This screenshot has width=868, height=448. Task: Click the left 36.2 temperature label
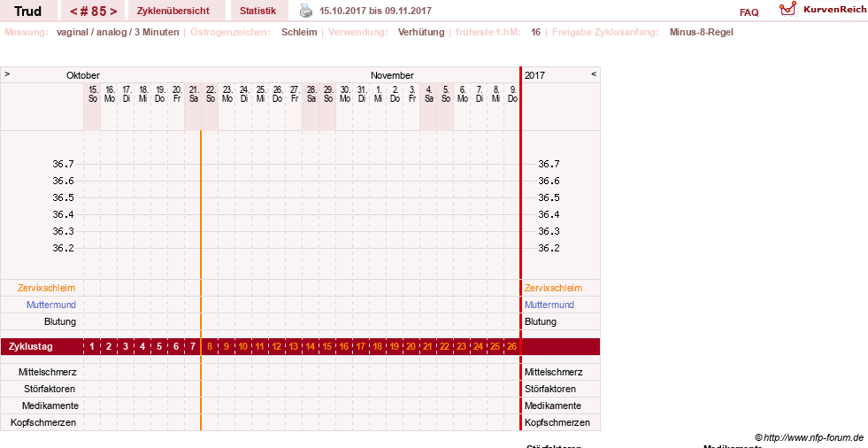coord(63,248)
